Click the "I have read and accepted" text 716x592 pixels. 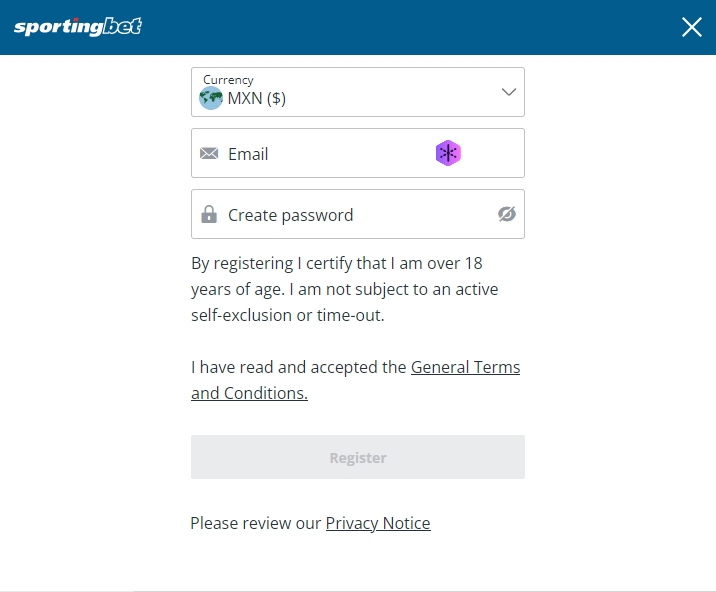pyautogui.click(x=298, y=367)
